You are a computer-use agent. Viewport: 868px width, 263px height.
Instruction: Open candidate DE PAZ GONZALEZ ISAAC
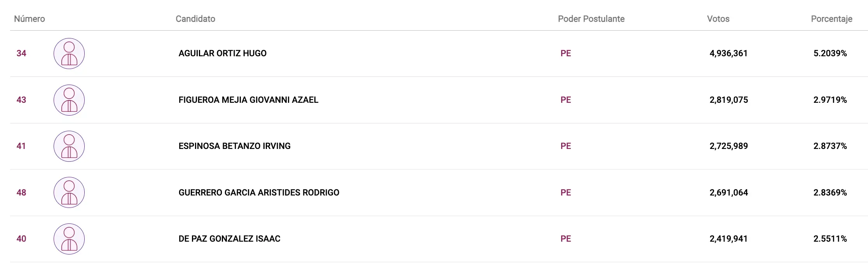click(229, 239)
